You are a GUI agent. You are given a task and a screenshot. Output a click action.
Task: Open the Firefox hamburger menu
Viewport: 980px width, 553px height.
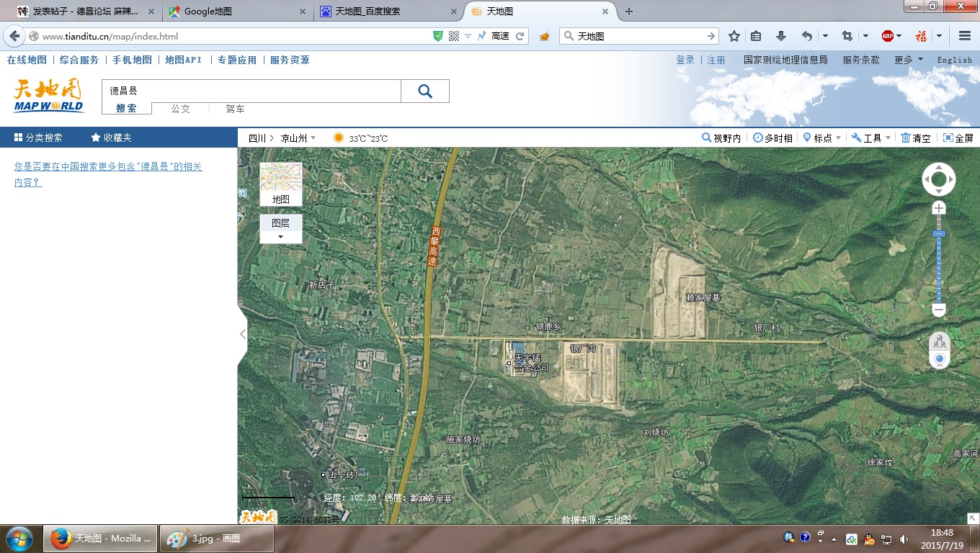pos(965,36)
